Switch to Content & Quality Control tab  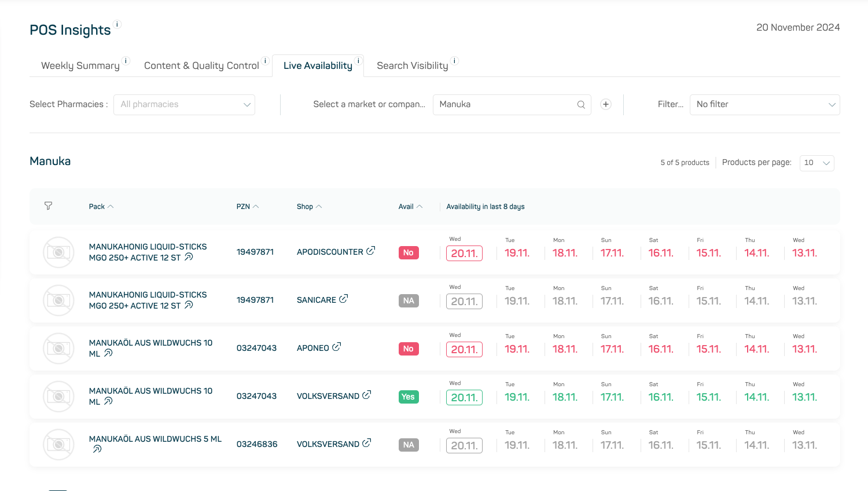201,66
